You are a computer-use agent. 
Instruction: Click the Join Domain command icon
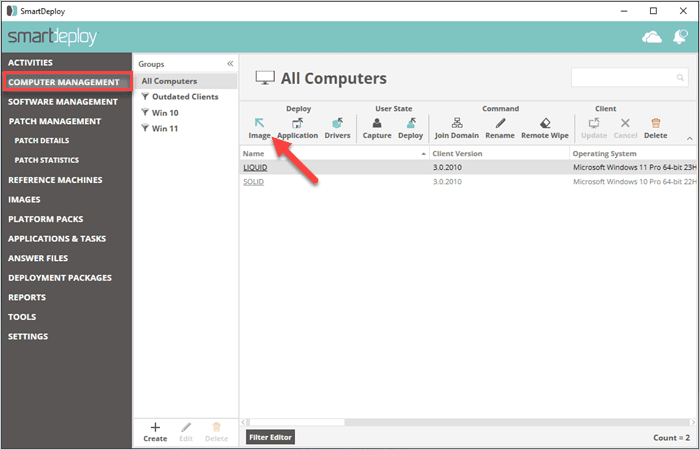coord(457,123)
